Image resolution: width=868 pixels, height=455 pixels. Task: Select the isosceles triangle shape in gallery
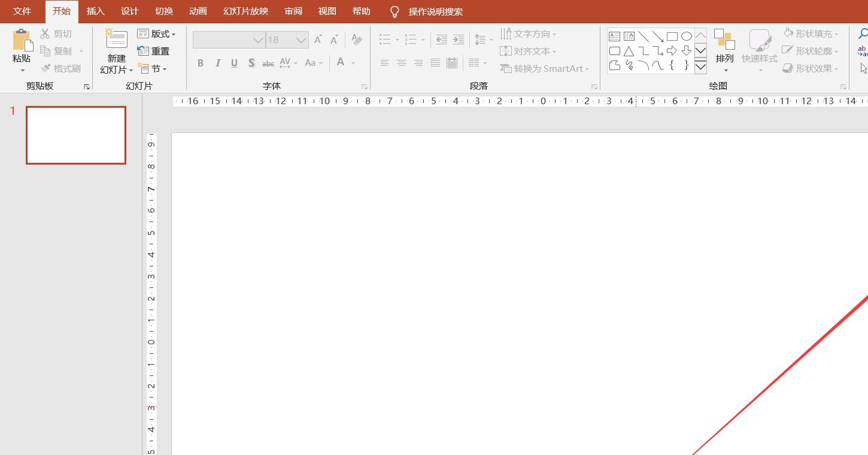pos(629,51)
